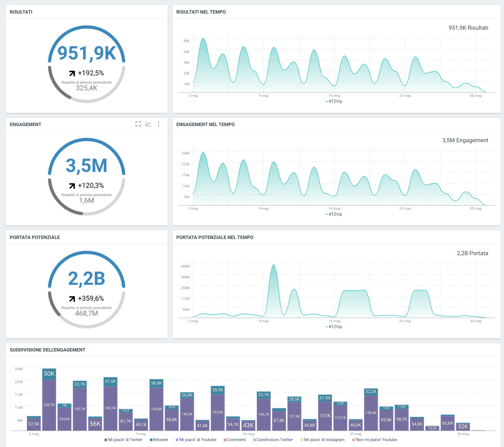Click the highest peak in Portata potenziale chart
504x447 pixels.
pyautogui.click(x=274, y=265)
